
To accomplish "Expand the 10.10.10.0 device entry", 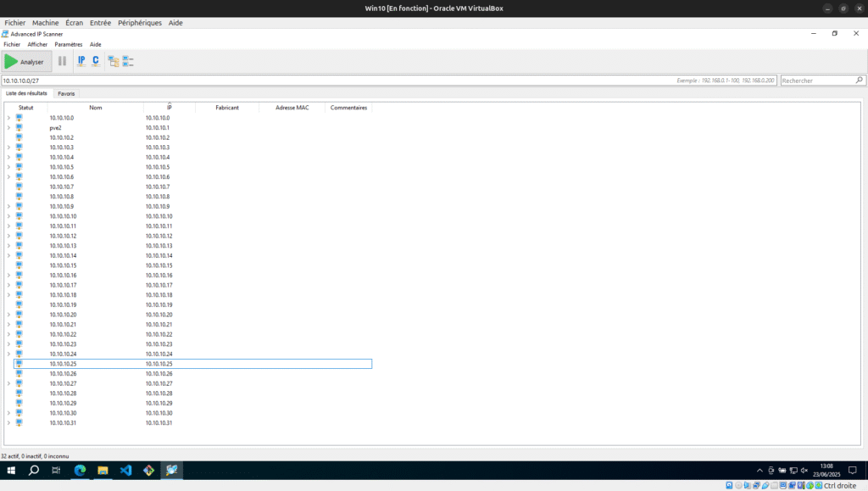I will pos(8,118).
